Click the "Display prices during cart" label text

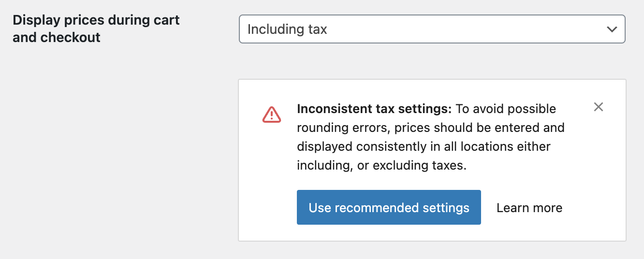coord(96,20)
